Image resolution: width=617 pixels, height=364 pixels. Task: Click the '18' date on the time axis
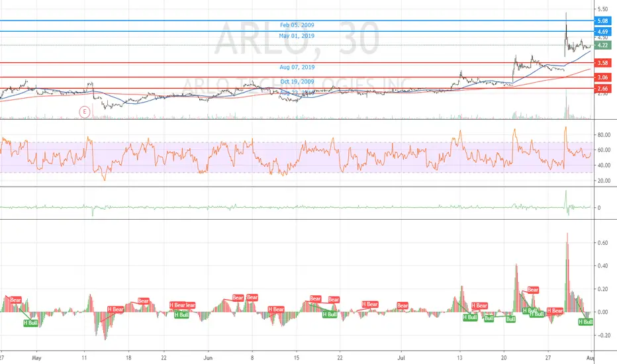(128, 357)
